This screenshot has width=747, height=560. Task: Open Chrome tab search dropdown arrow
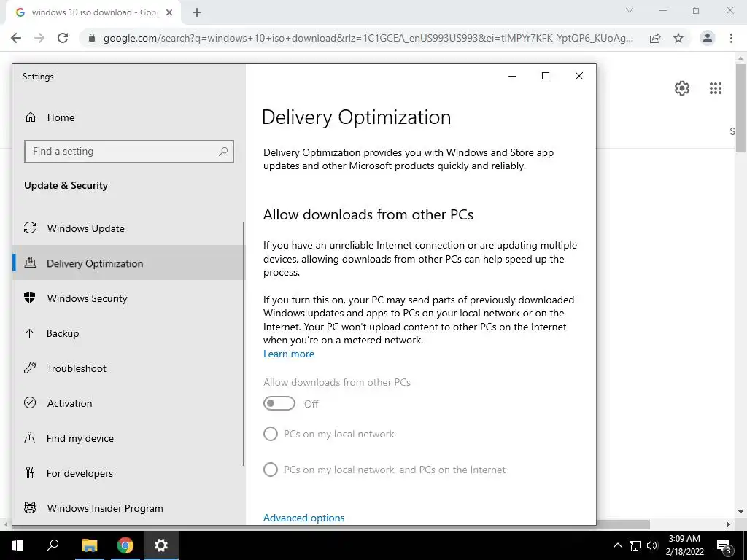point(630,10)
